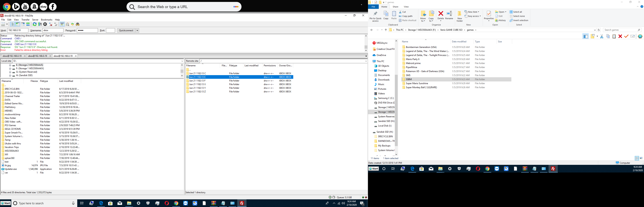
Task: Open FileZilla Server menu
Action: [x=35, y=20]
